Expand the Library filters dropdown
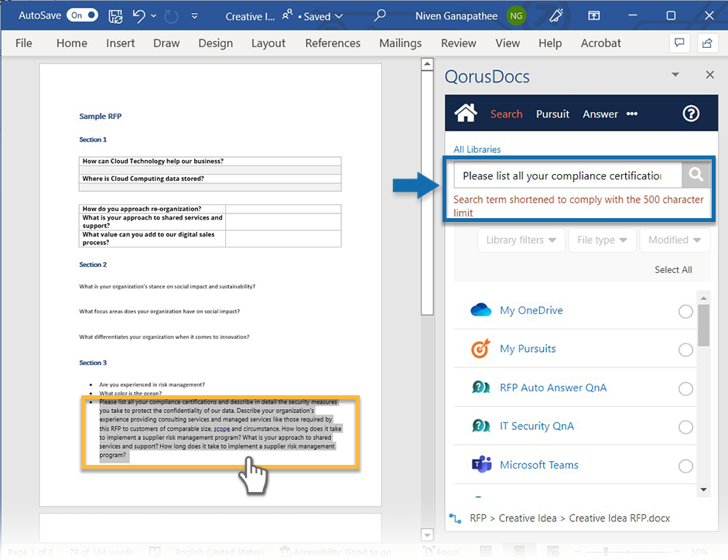The image size is (728, 560). [521, 240]
